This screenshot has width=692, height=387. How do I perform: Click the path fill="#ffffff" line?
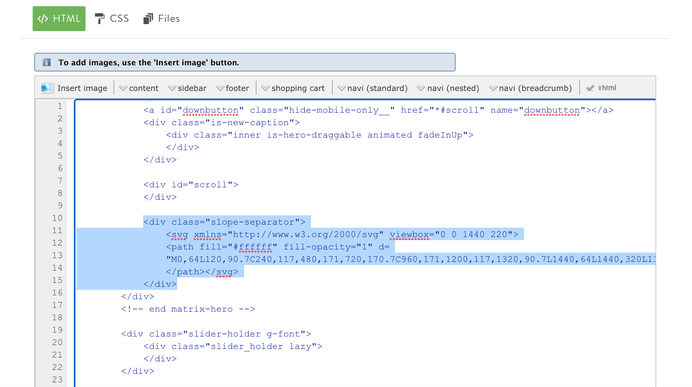(x=278, y=247)
